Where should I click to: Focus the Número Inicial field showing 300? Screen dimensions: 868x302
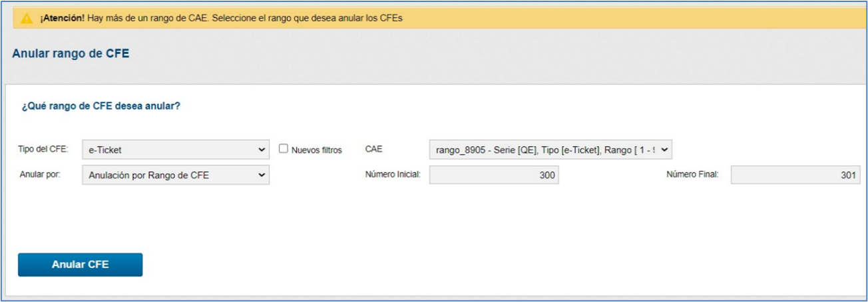click(493, 175)
